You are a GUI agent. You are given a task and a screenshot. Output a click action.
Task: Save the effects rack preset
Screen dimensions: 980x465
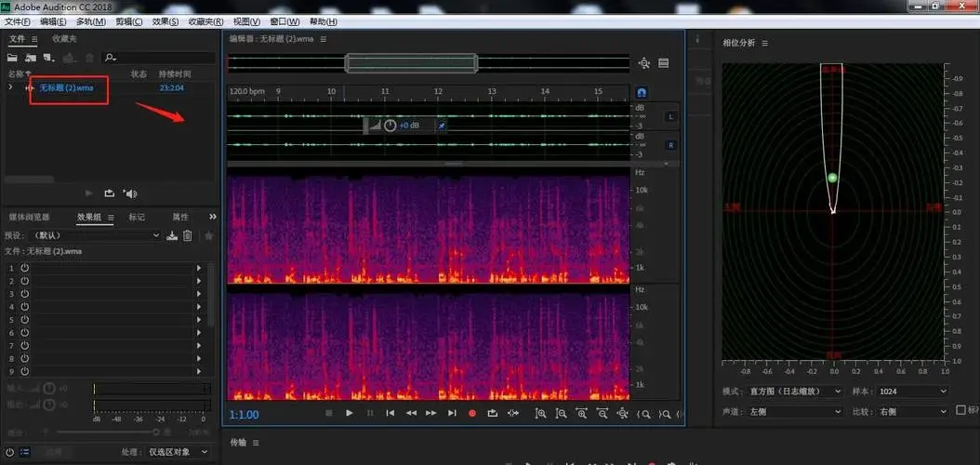pyautogui.click(x=172, y=236)
